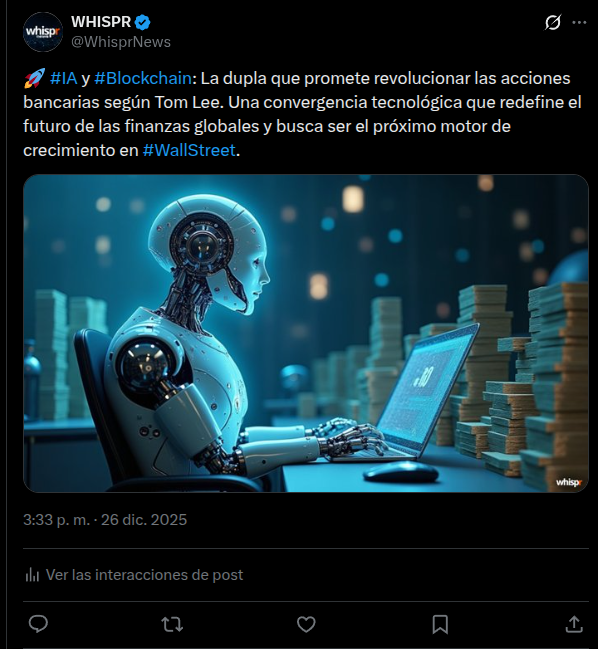Open Ver las interacciones de post
The width and height of the screenshot is (598, 649).
144,575
